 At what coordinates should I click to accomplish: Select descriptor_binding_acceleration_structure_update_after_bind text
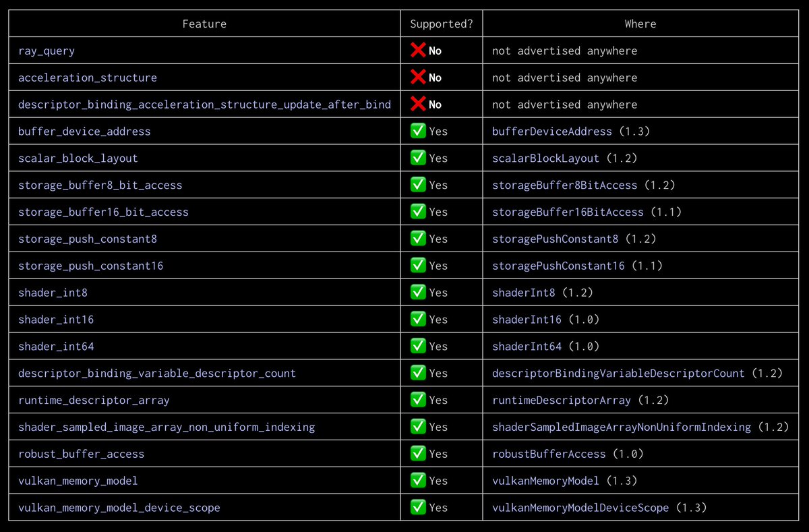(204, 105)
